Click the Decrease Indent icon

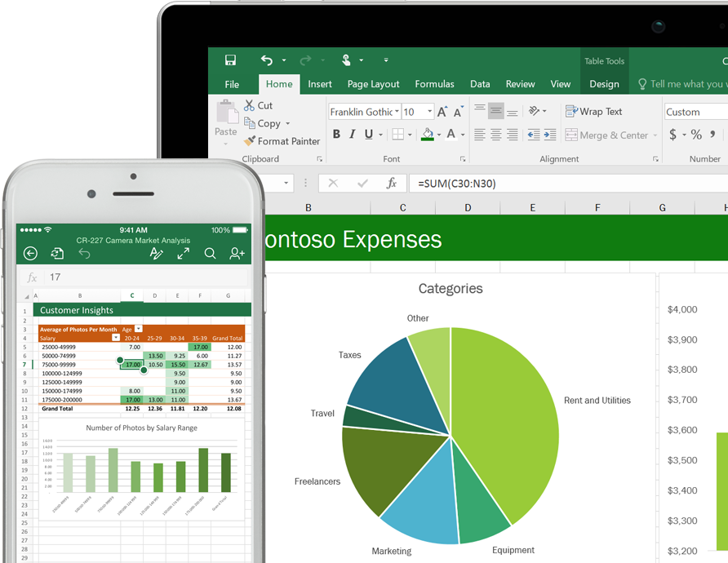[534, 135]
